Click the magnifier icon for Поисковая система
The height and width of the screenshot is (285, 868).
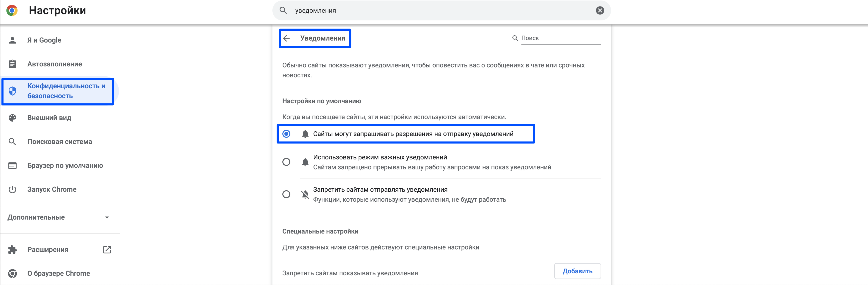pos(12,142)
